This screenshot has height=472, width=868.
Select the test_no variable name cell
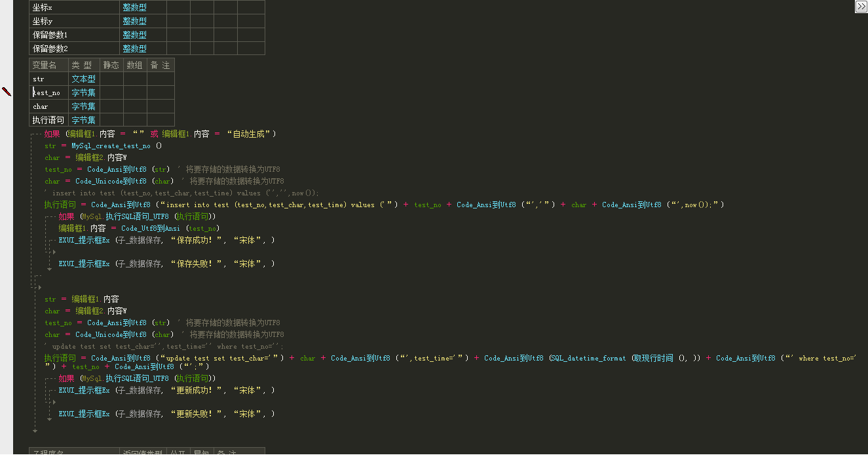(48, 92)
